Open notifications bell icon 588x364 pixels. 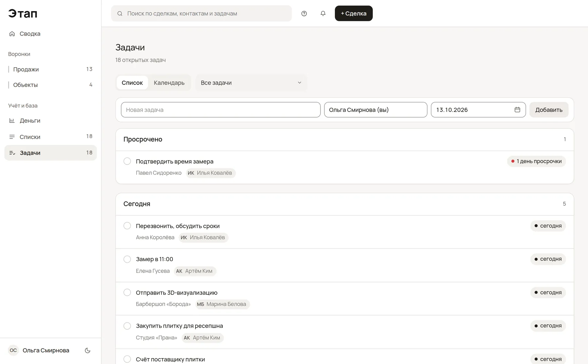pyautogui.click(x=323, y=13)
